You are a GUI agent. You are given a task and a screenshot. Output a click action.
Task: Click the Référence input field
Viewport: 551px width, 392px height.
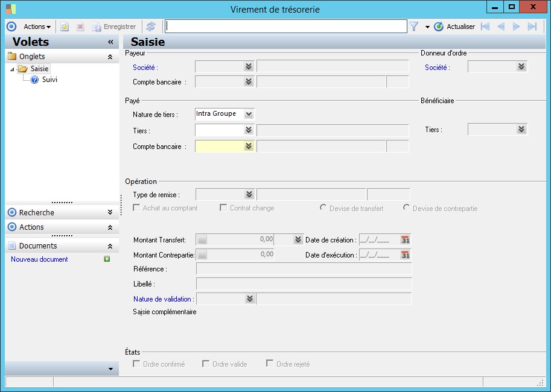coord(304,269)
